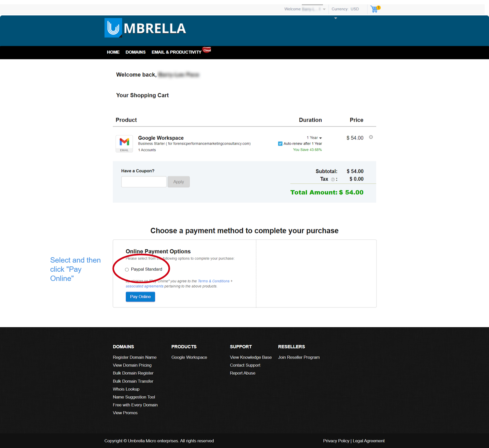Open the View Promos link
Screen dimensions: 489x448
[125, 413]
